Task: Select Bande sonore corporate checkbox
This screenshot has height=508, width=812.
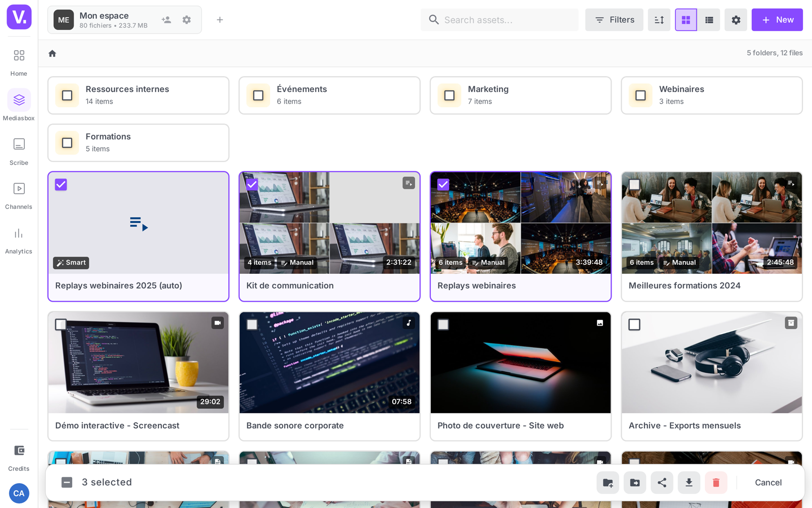Action: pyautogui.click(x=252, y=325)
